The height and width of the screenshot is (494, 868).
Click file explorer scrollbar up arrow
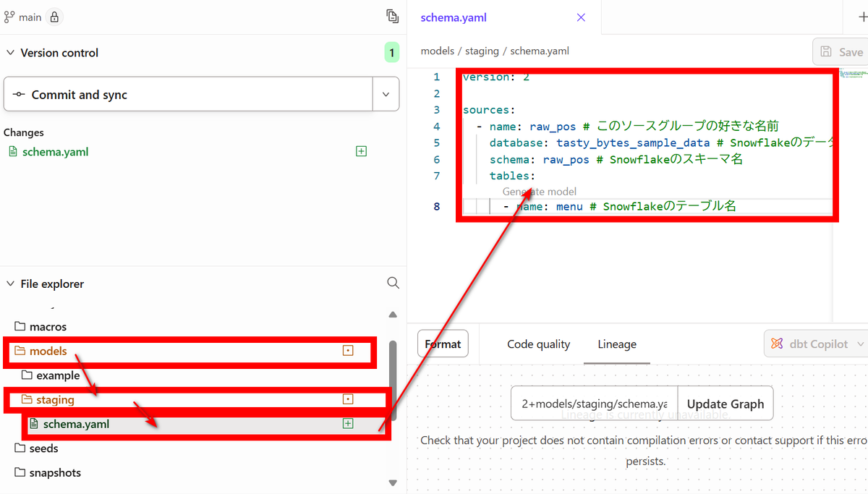coord(393,315)
